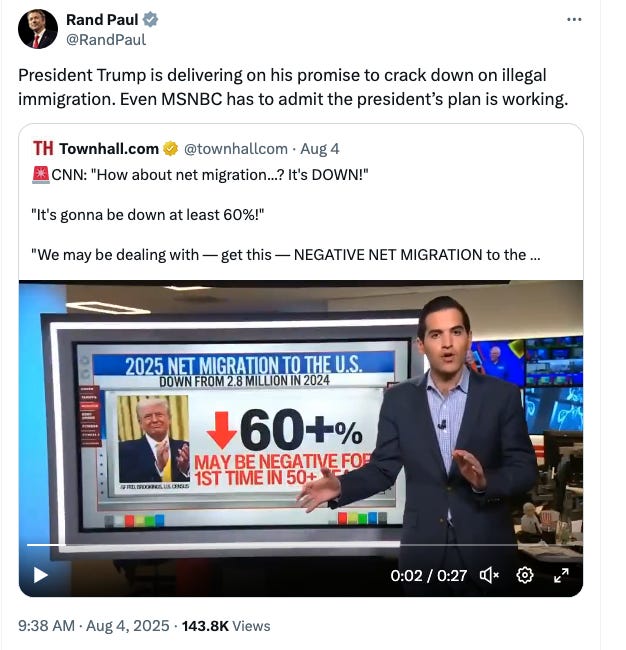Unmute the video with the speaker icon
The width and height of the screenshot is (626, 650).
coord(489,575)
